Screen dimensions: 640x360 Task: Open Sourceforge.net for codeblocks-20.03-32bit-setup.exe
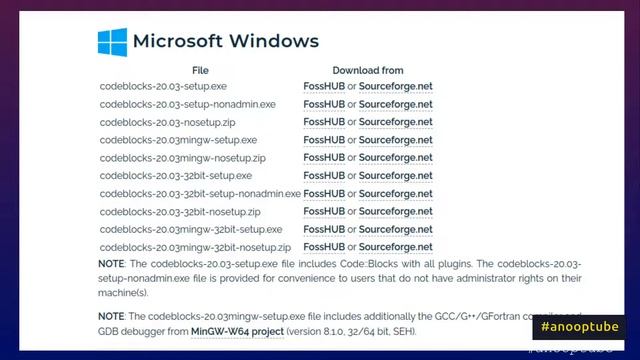(x=396, y=176)
